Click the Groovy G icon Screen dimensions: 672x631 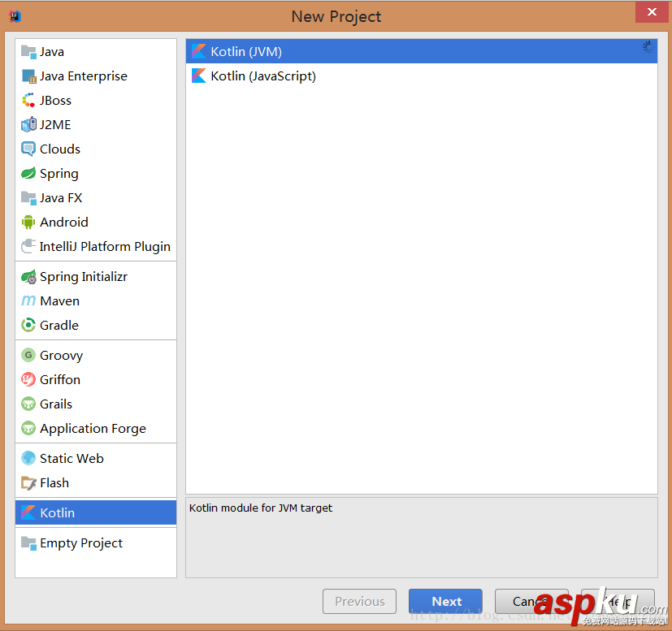28,355
